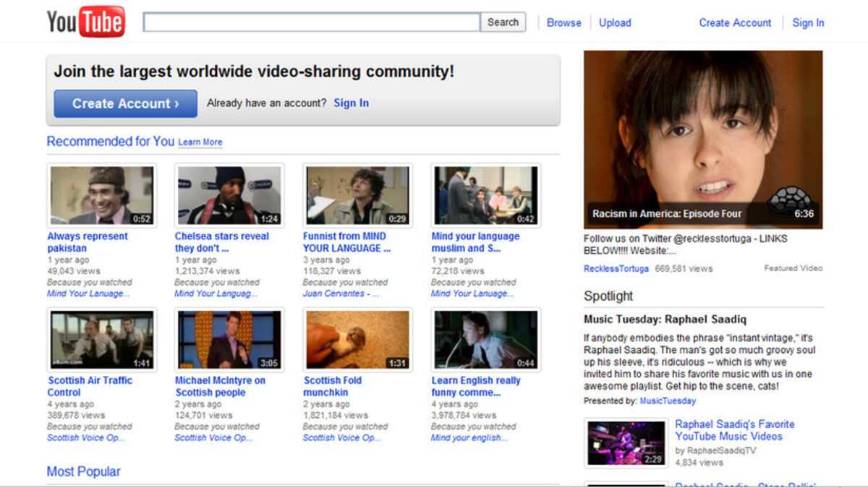
Task: Click the 'Always represent pakistan' title link
Action: [88, 242]
